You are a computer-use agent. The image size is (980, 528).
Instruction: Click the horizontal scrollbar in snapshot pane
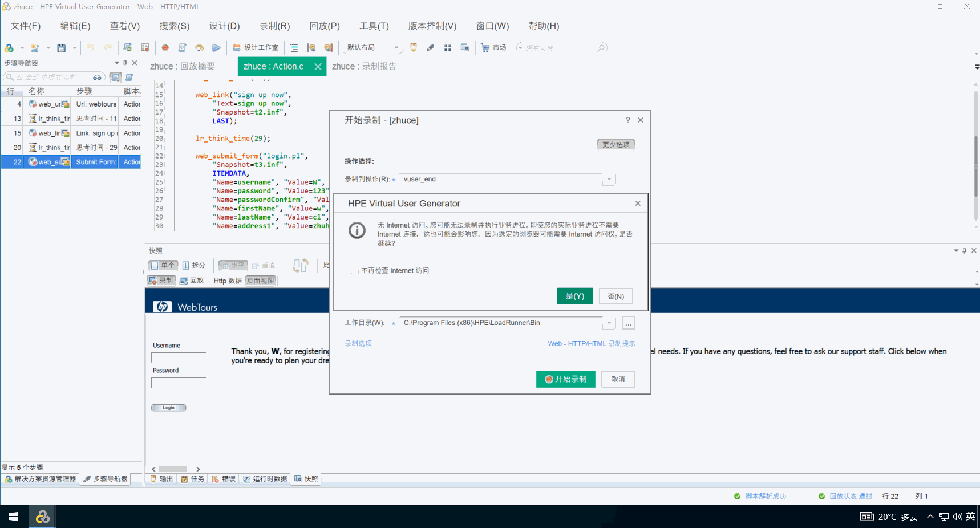click(173, 469)
